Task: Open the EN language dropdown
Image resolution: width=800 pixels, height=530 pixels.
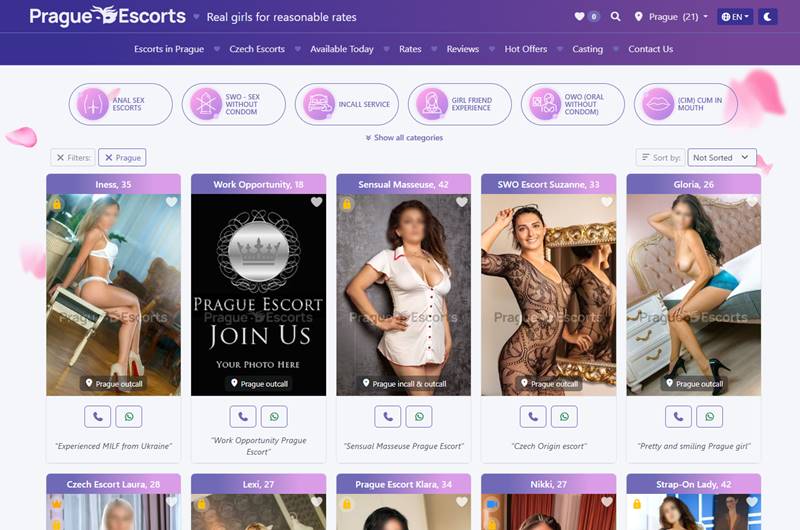Action: (735, 17)
